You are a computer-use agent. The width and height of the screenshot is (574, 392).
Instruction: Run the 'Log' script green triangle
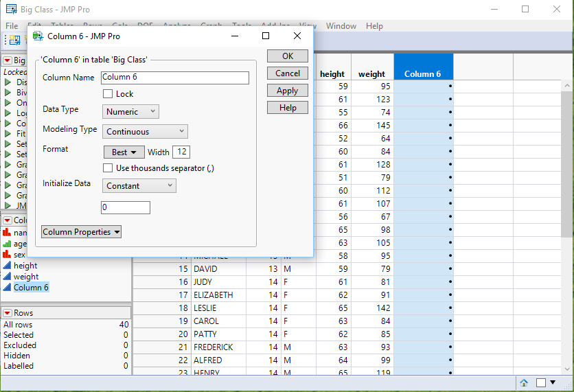coord(8,113)
